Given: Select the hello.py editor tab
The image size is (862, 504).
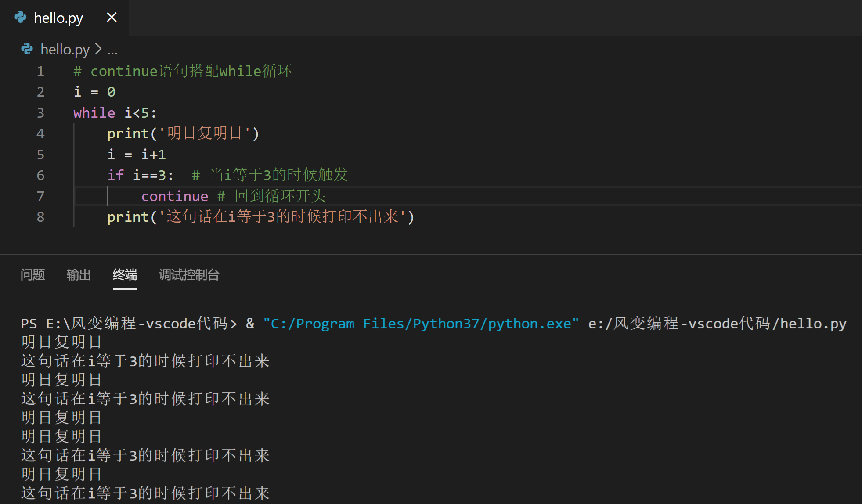Looking at the screenshot, I should point(58,18).
